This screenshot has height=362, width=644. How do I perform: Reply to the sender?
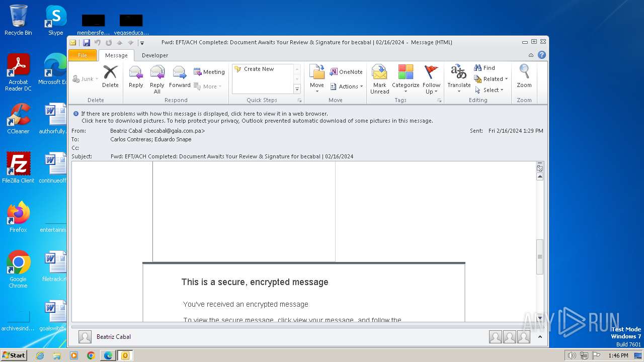(136, 77)
